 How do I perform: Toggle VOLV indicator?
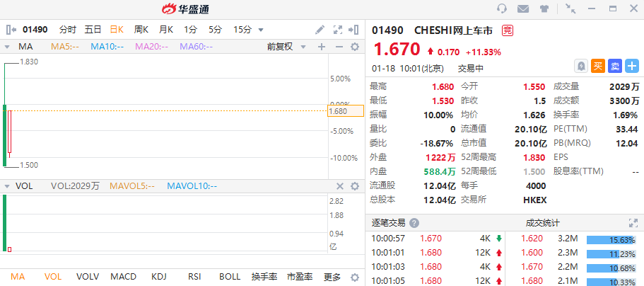coord(88,277)
